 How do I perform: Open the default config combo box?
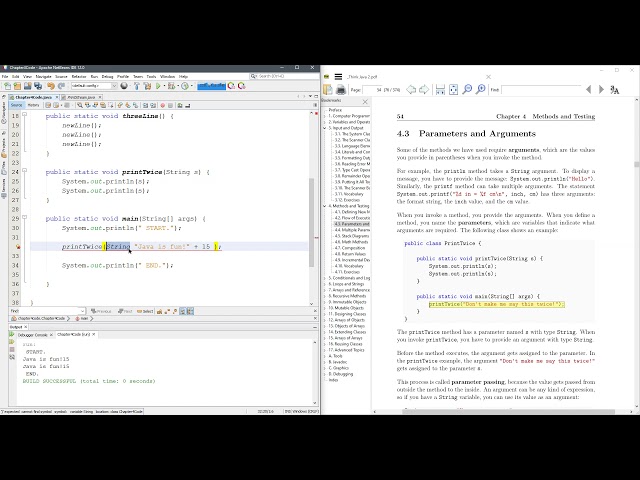(x=94, y=86)
